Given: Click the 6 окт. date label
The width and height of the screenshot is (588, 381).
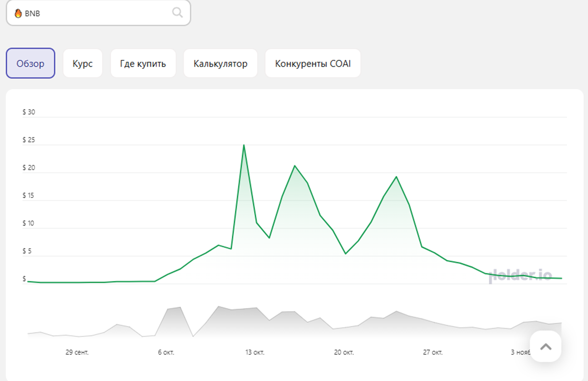Looking at the screenshot, I should click(166, 352).
